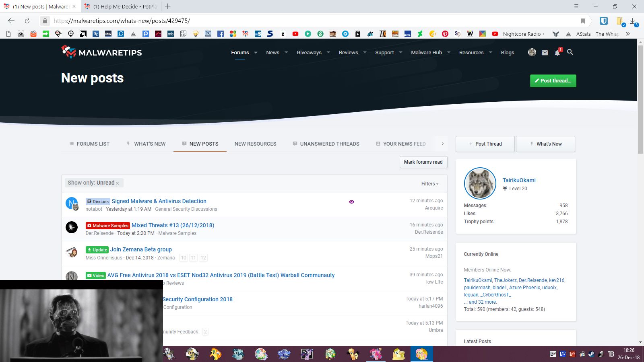Remove the 'Show only: Unread' filter

(x=118, y=183)
